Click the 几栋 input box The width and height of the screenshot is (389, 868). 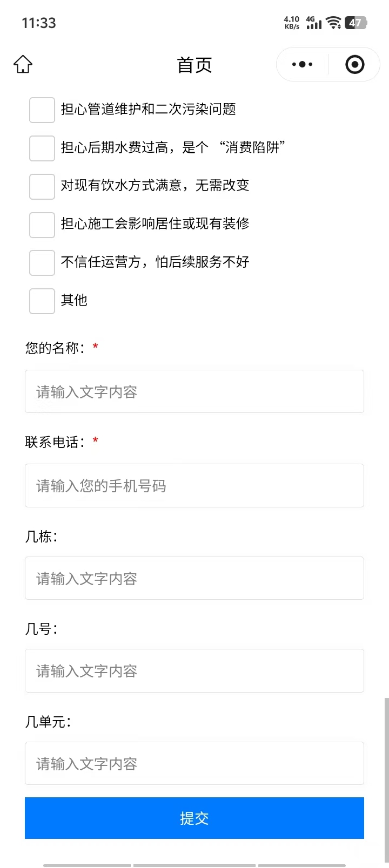(194, 578)
